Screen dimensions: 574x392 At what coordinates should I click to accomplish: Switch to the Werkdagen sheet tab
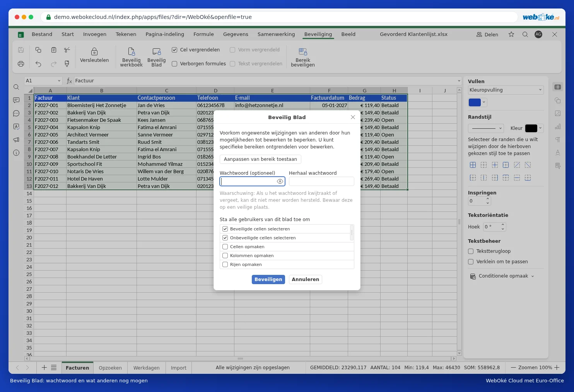[x=147, y=368]
